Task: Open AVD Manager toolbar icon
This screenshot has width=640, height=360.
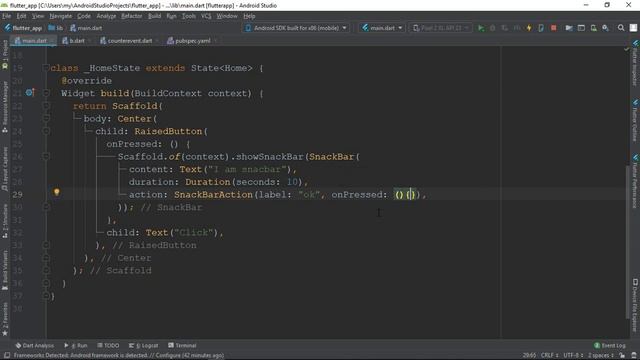Action: click(x=593, y=28)
